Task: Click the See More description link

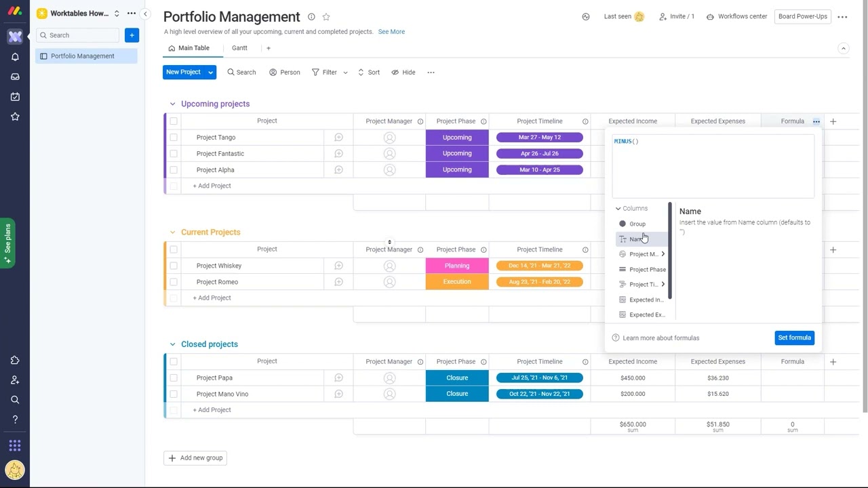Action: (391, 32)
